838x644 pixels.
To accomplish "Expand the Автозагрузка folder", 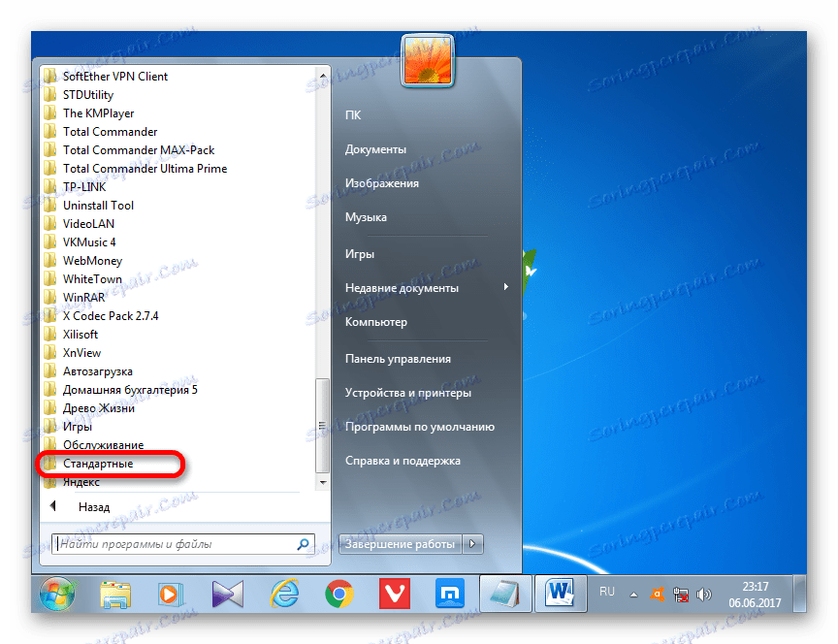I will click(97, 371).
